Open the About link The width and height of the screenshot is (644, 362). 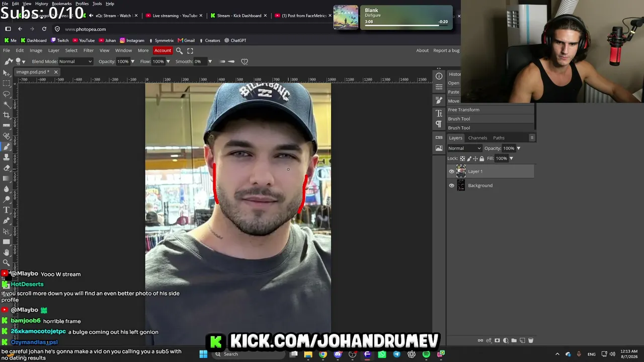point(423,51)
